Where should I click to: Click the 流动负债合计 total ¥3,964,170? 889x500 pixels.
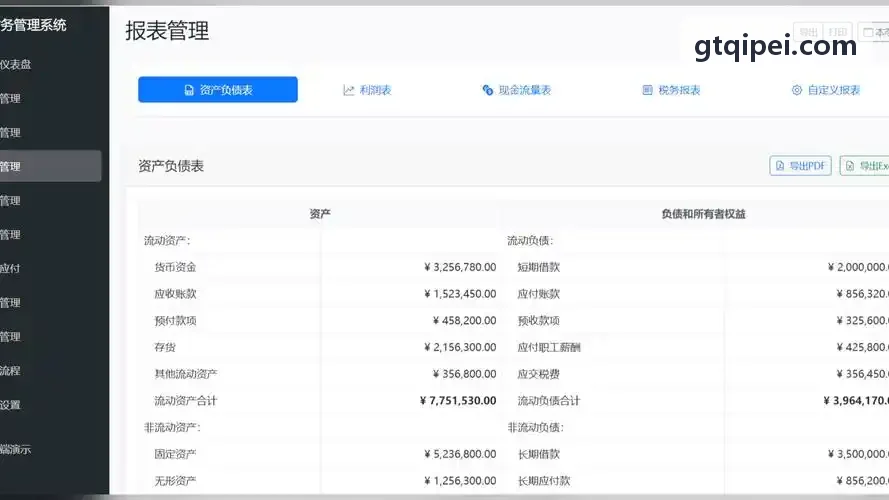pos(856,400)
